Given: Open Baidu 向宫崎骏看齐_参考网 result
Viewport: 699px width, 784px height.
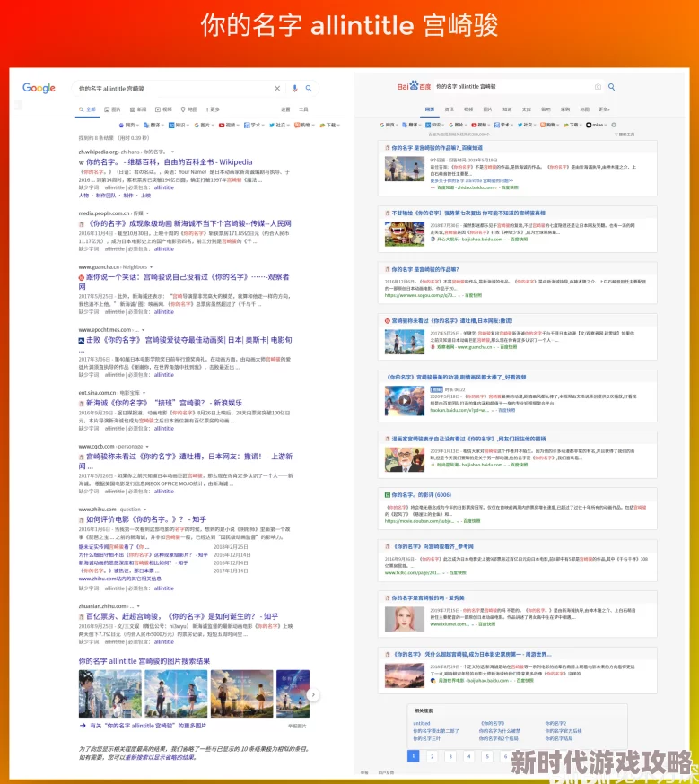Looking at the screenshot, I should pos(433,546).
